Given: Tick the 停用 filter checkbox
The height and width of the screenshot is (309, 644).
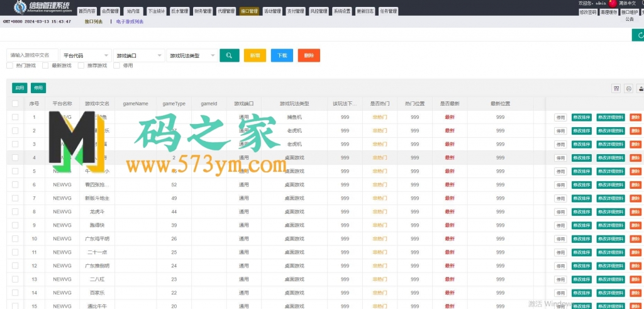Looking at the screenshot, I should 117,65.
